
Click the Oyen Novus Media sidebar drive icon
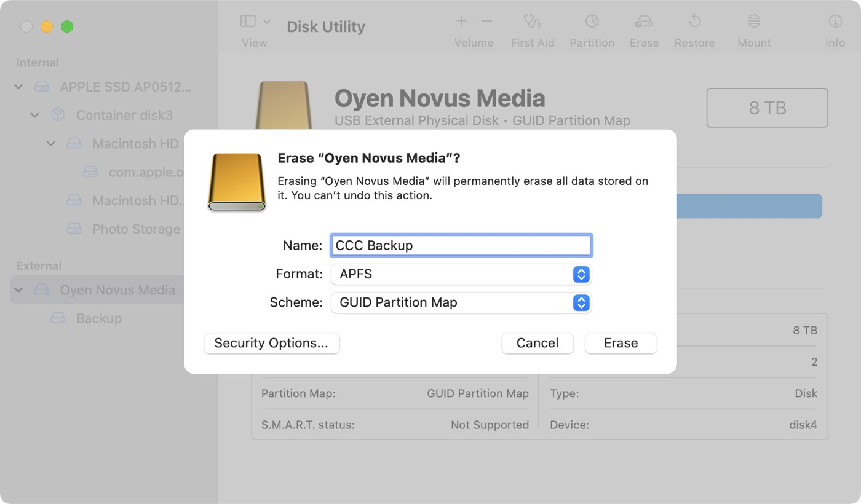click(41, 289)
